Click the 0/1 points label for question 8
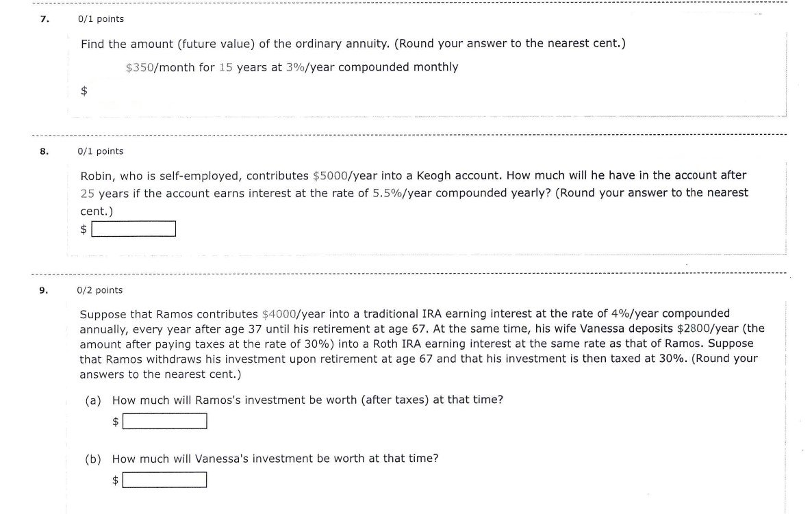This screenshot has height=514, width=812. (x=101, y=151)
